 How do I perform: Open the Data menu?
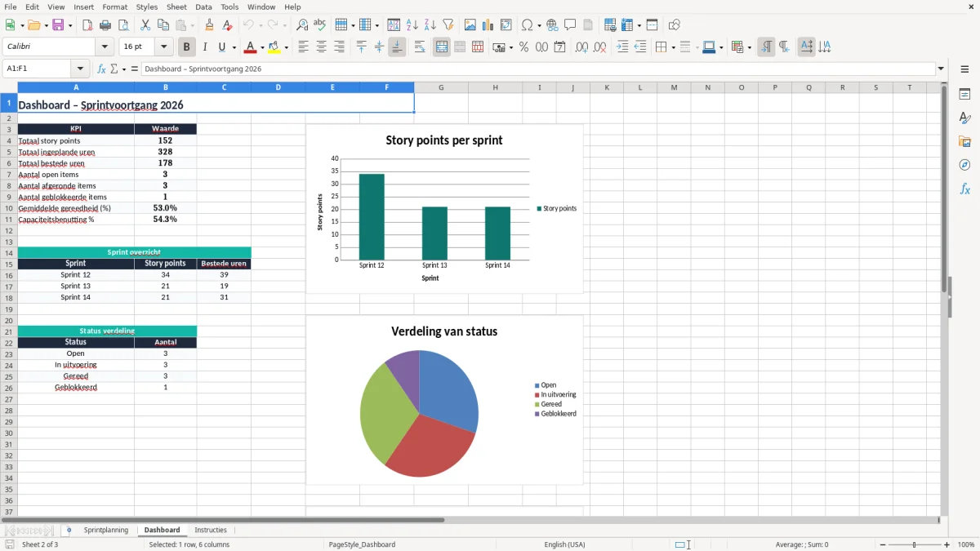pyautogui.click(x=203, y=7)
